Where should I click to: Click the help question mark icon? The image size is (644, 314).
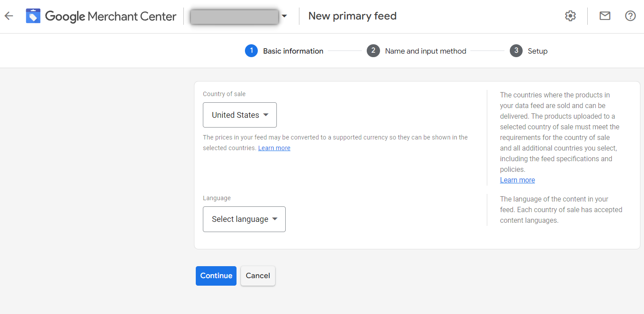point(630,16)
